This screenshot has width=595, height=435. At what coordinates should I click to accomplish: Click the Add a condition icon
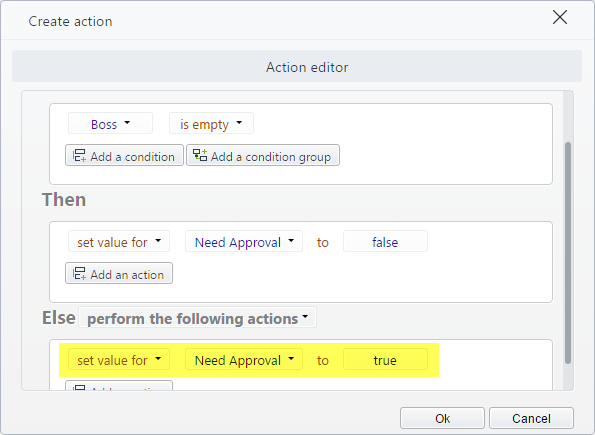click(x=79, y=155)
